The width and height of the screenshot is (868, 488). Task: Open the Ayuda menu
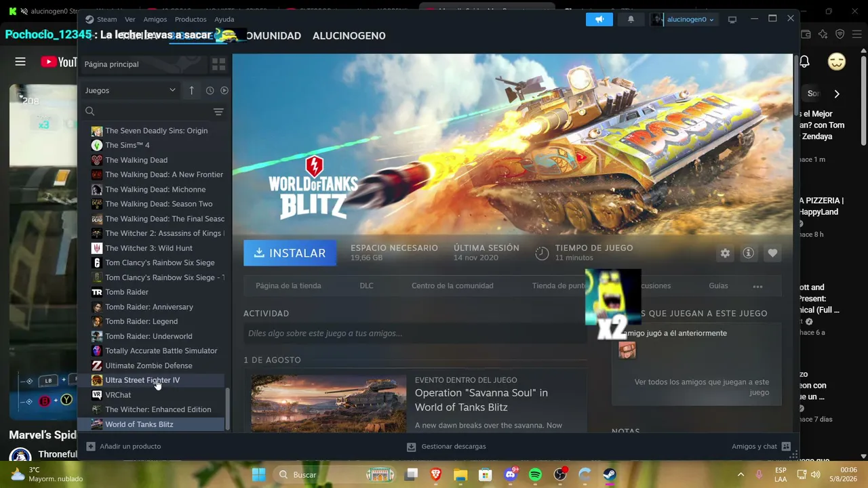tap(224, 20)
